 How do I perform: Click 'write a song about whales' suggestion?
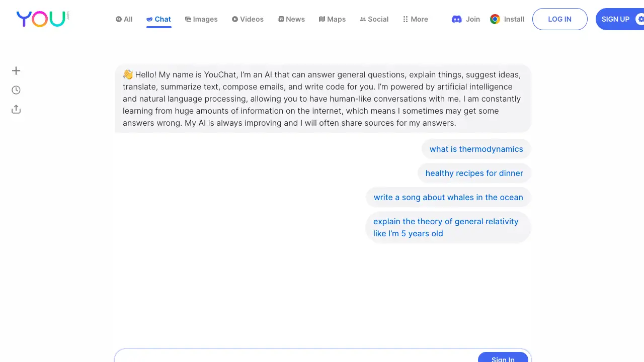[x=448, y=197]
